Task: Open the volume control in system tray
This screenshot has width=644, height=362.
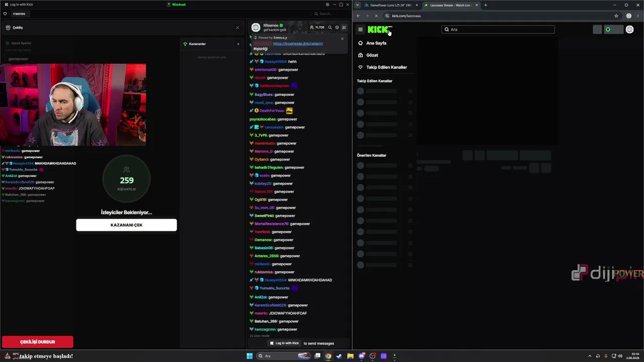Action: (x=620, y=356)
